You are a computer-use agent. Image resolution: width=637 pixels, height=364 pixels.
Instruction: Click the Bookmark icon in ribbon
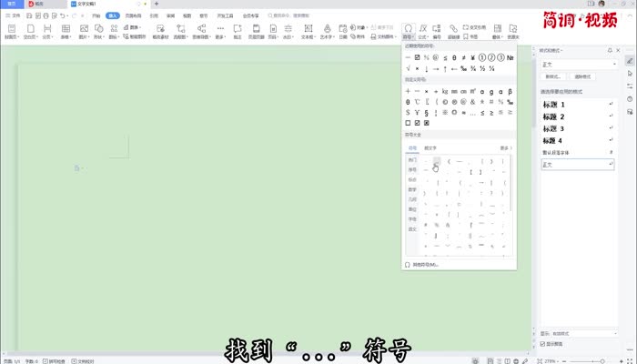470,36
